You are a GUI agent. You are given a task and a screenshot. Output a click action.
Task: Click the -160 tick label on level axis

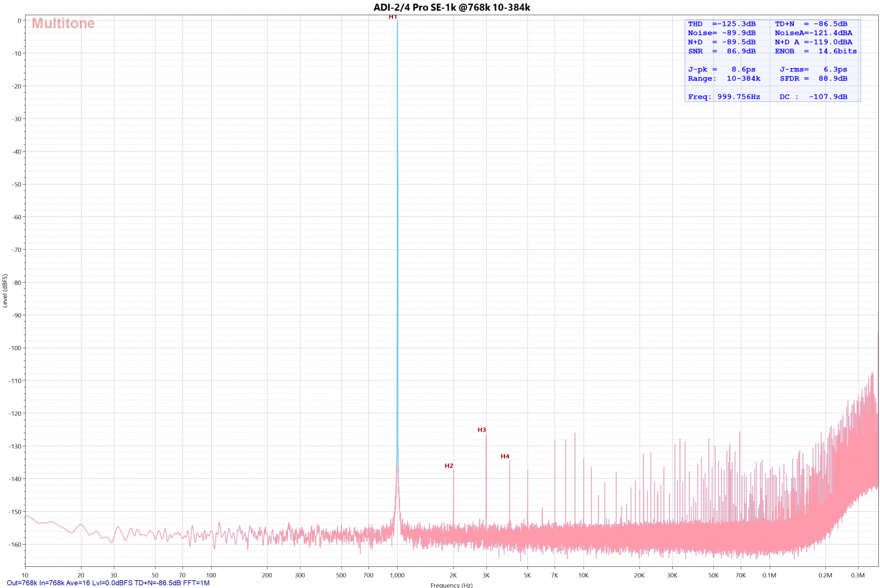15,545
